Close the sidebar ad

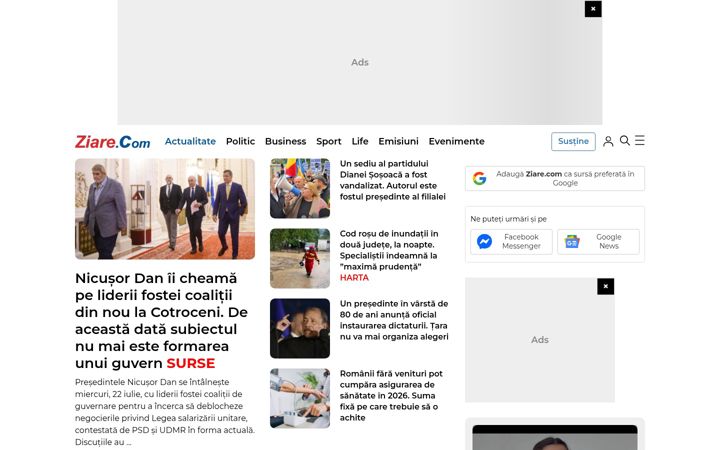coord(606,287)
